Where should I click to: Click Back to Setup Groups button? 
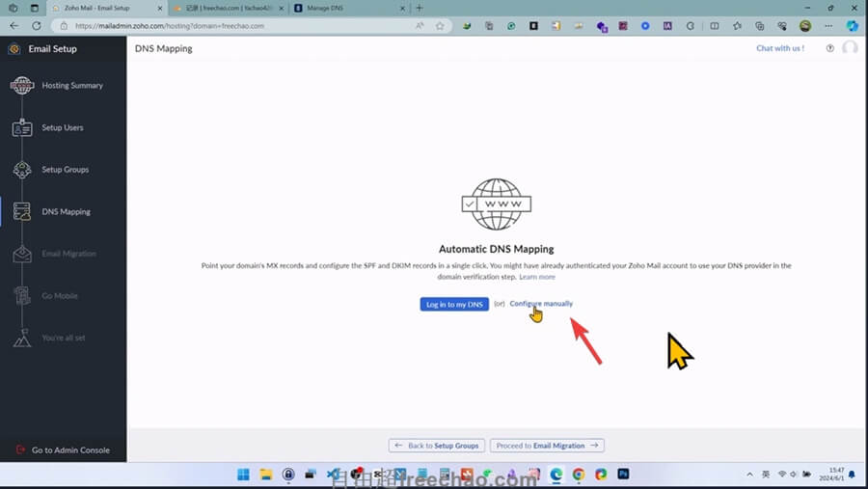click(436, 446)
